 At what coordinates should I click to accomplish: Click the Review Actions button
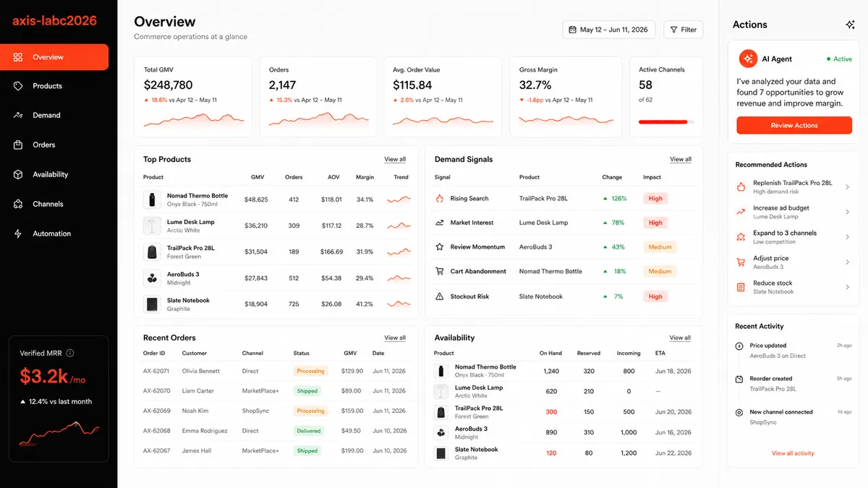[x=794, y=125]
